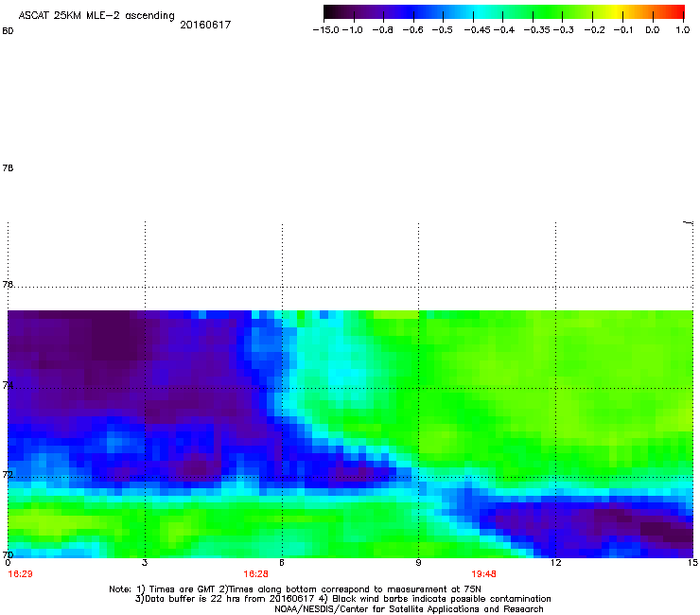Click the red time label below longitude 0
The image size is (700, 615).
20,574
